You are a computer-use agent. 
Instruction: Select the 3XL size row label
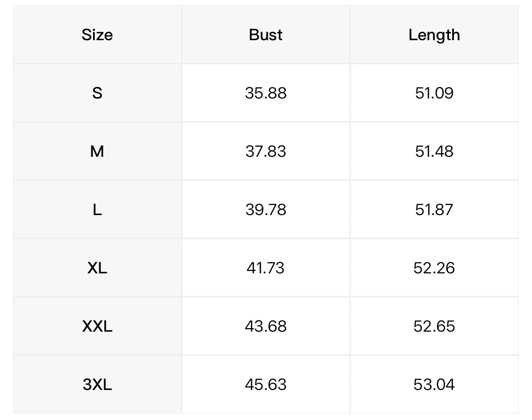pos(97,385)
